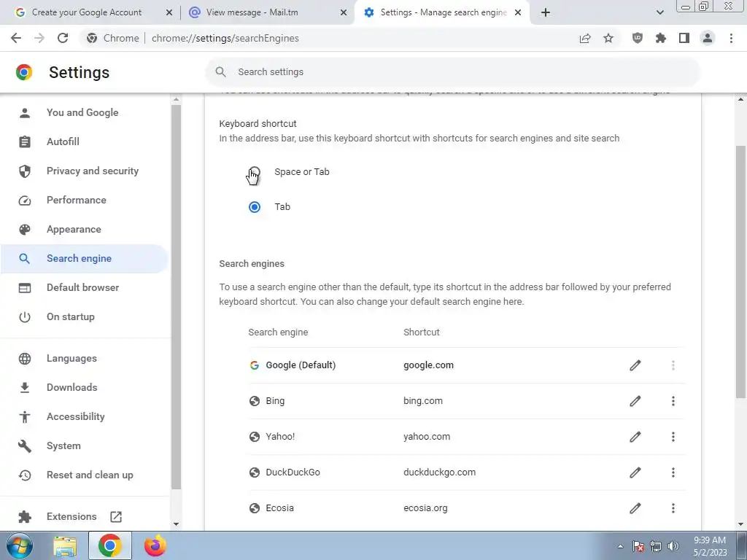Click the address bar URL
This screenshot has height=560, width=747.
[225, 38]
